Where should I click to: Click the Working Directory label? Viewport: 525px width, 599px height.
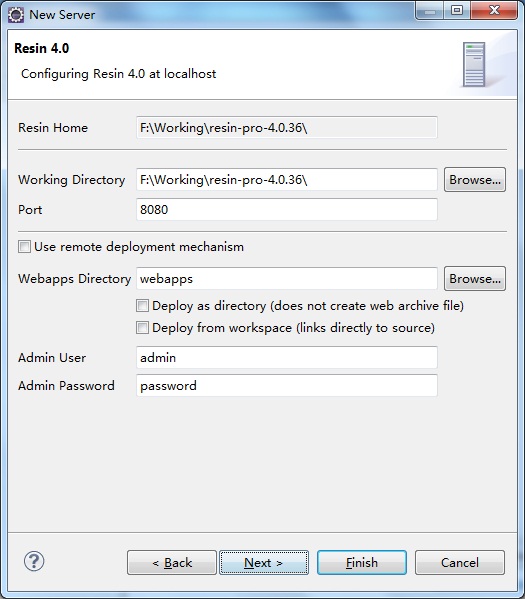pyautogui.click(x=71, y=180)
